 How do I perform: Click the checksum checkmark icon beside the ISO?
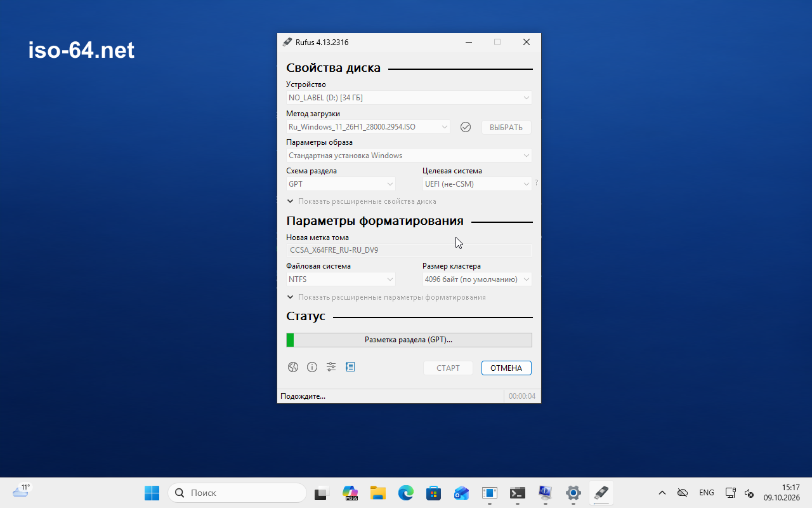(466, 127)
